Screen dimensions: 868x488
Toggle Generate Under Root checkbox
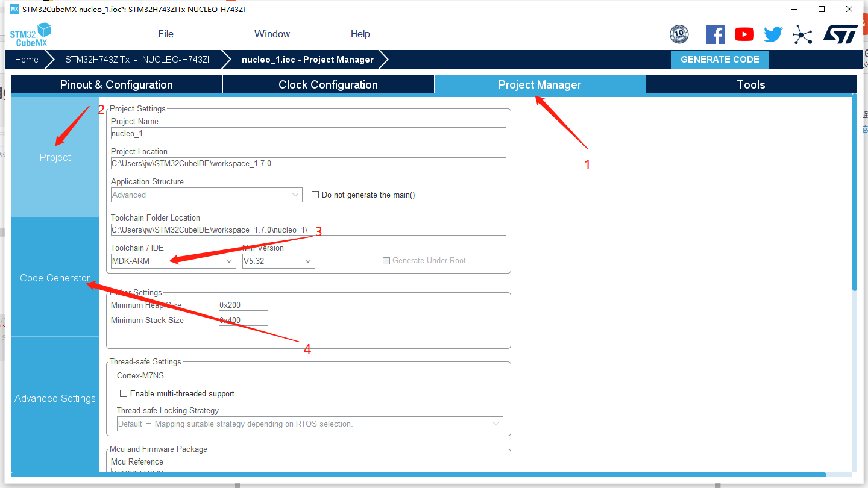point(386,261)
